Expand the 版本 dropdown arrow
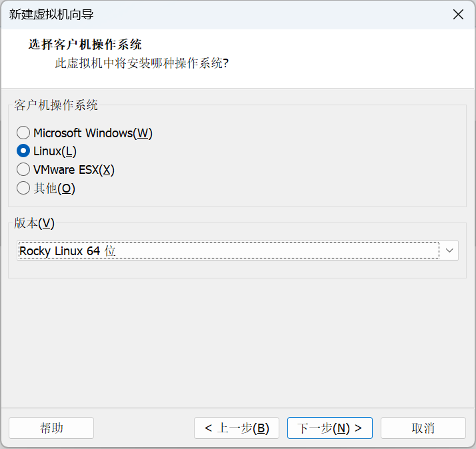The height and width of the screenshot is (449, 476). tap(449, 250)
